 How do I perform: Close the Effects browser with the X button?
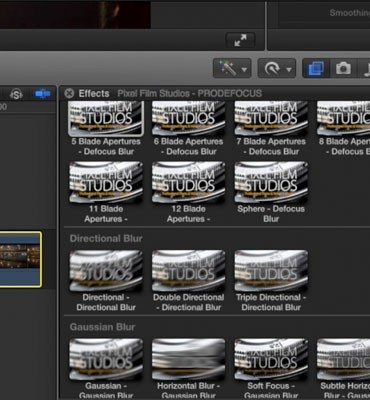coord(69,93)
